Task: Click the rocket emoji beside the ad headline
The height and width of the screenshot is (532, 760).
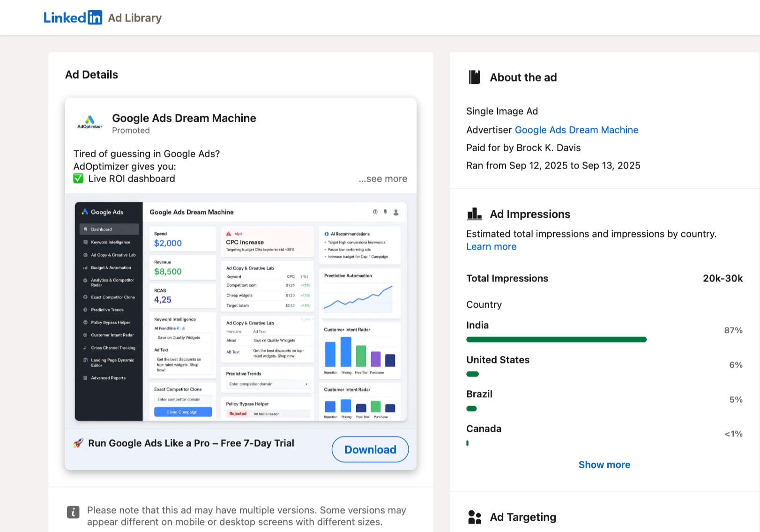Action: (78, 443)
